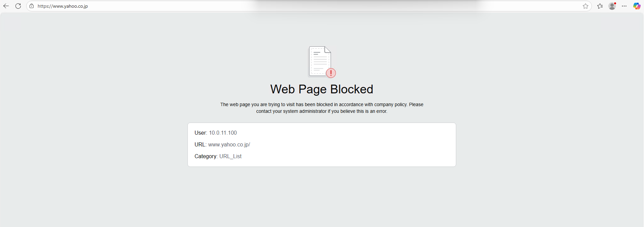This screenshot has width=644, height=227.
Task: View site information via lock icon
Action: (x=32, y=6)
